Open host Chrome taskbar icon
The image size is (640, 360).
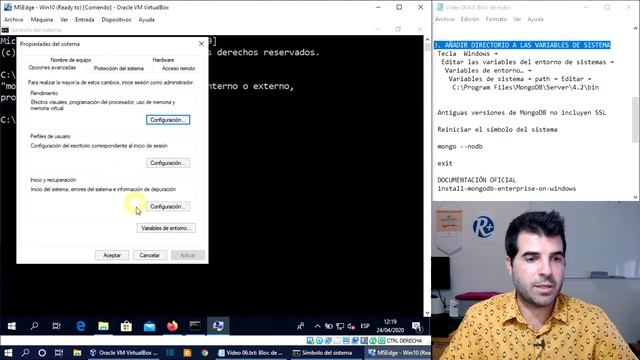(204, 353)
